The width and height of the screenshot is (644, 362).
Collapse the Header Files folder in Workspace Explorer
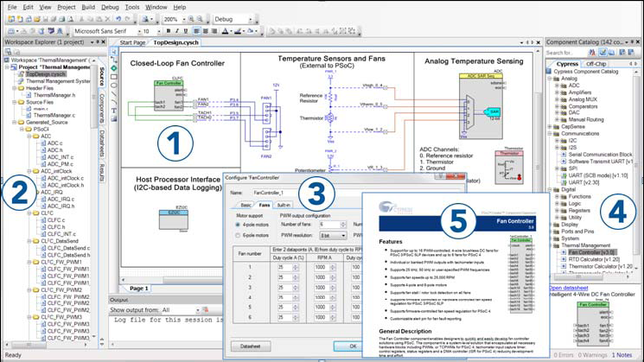[x=15, y=88]
